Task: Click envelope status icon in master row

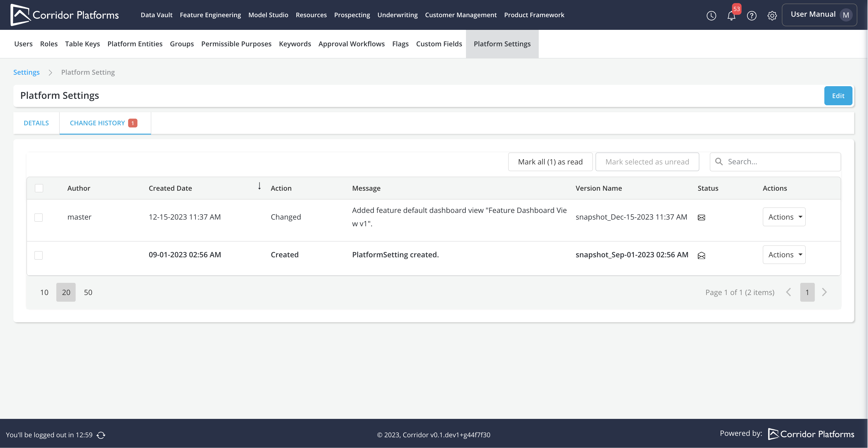Action: [701, 217]
